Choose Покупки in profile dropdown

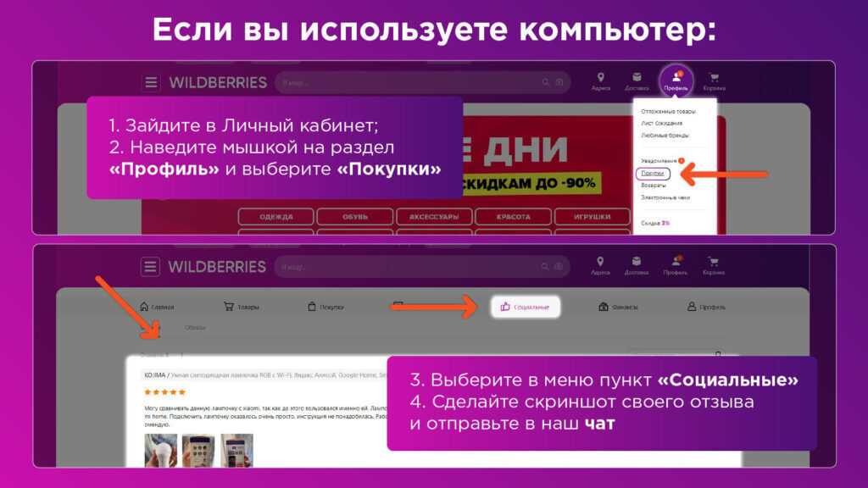[x=653, y=173]
